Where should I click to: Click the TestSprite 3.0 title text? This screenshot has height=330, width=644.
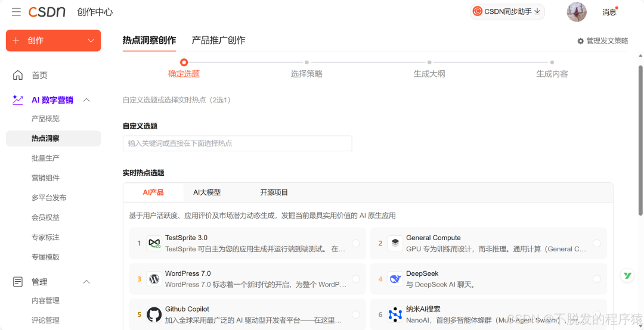(186, 238)
